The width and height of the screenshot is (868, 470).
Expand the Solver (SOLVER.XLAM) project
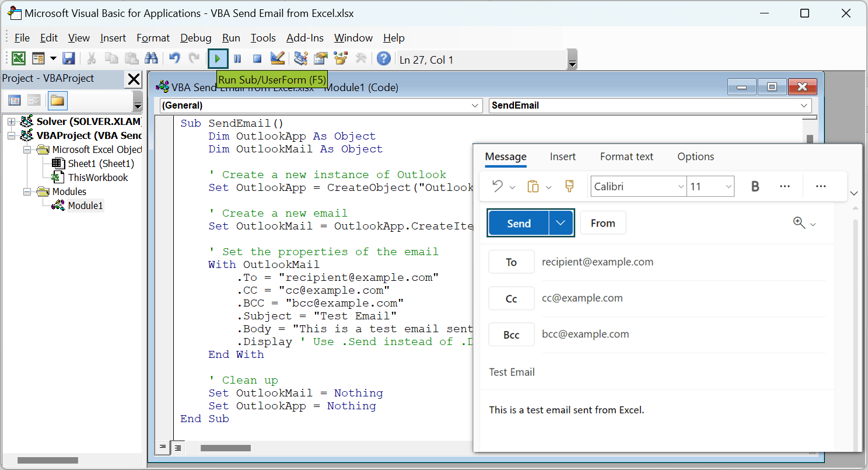click(x=11, y=121)
